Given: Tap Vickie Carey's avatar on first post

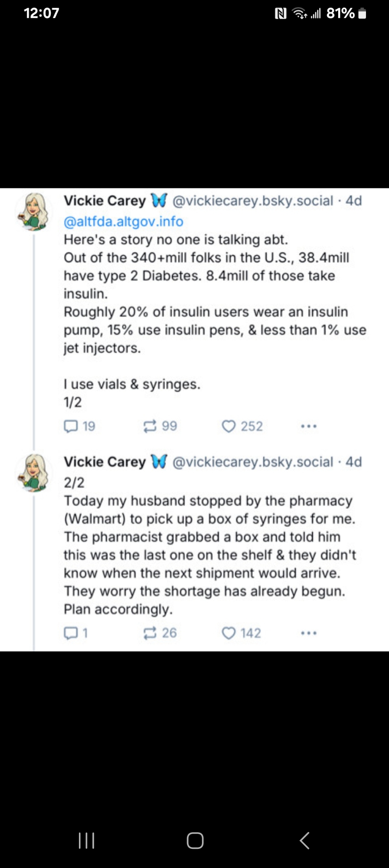Looking at the screenshot, I should pos(34,211).
